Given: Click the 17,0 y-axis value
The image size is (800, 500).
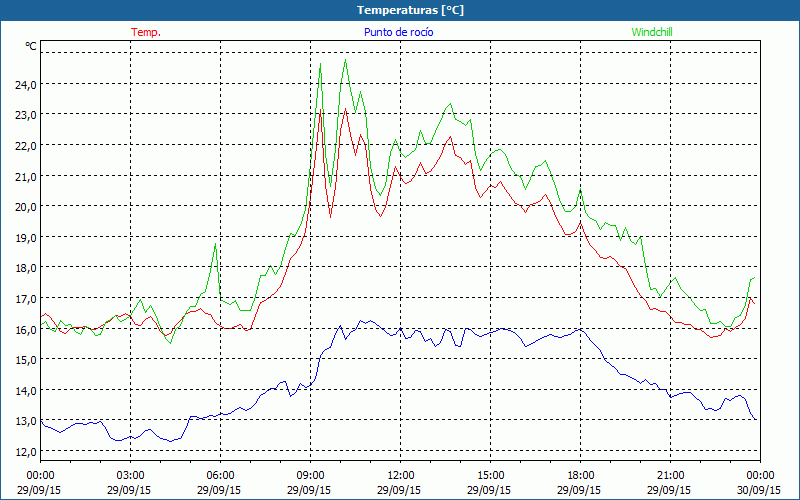Looking at the screenshot, I should coord(26,298).
